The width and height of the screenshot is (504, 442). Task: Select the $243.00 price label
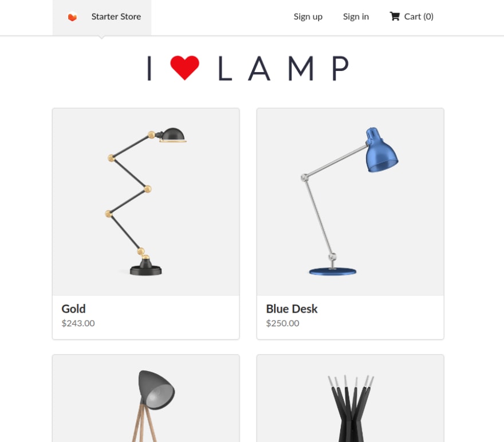pyautogui.click(x=78, y=323)
